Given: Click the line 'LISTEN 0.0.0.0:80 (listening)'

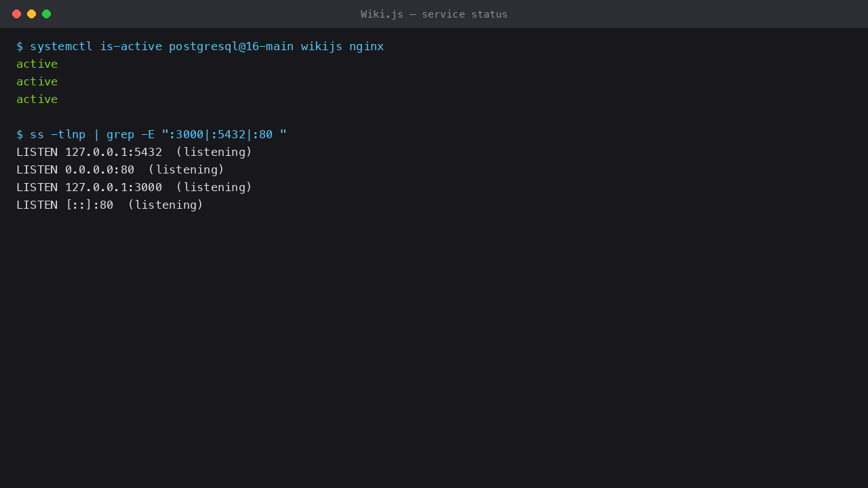Looking at the screenshot, I should [x=120, y=169].
